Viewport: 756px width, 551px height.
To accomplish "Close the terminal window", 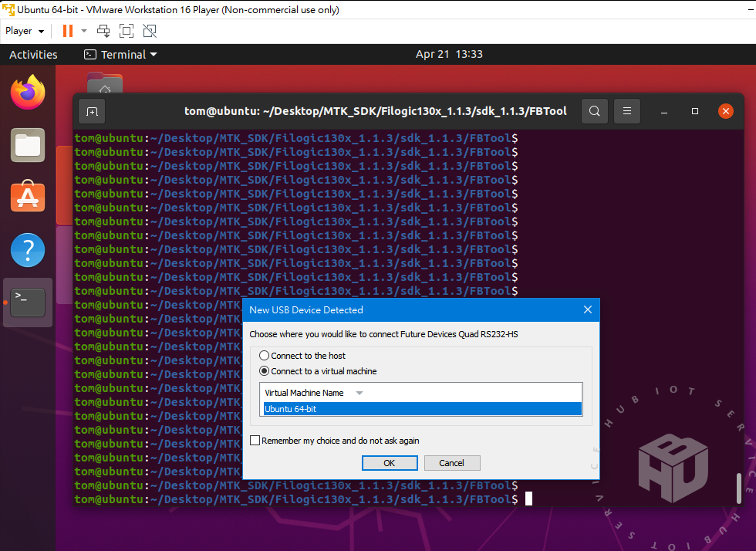I will coord(726,111).
